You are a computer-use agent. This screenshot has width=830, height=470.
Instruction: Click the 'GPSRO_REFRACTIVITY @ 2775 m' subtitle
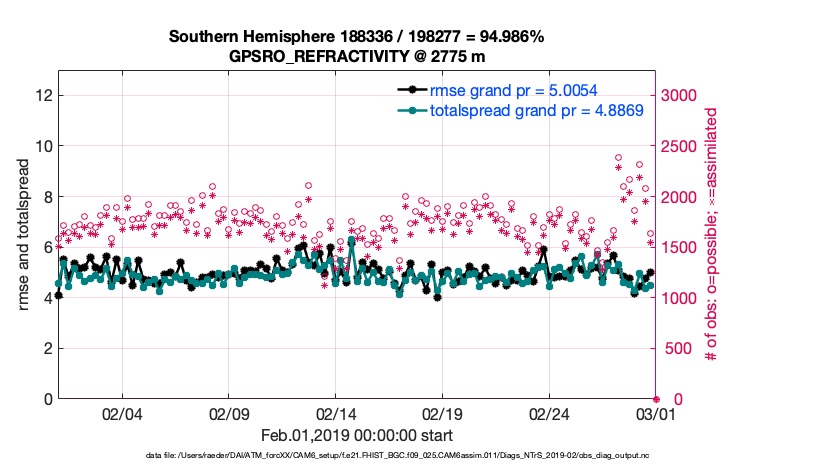click(356, 56)
